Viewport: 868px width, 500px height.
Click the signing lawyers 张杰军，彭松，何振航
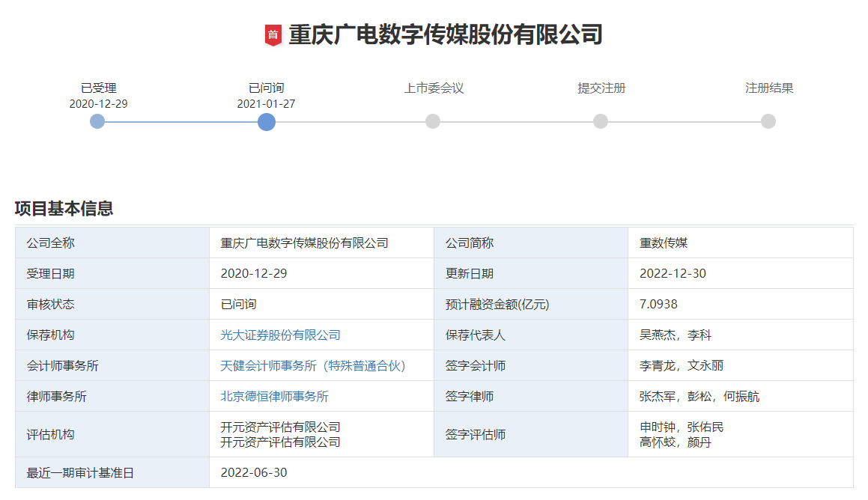coord(699,397)
